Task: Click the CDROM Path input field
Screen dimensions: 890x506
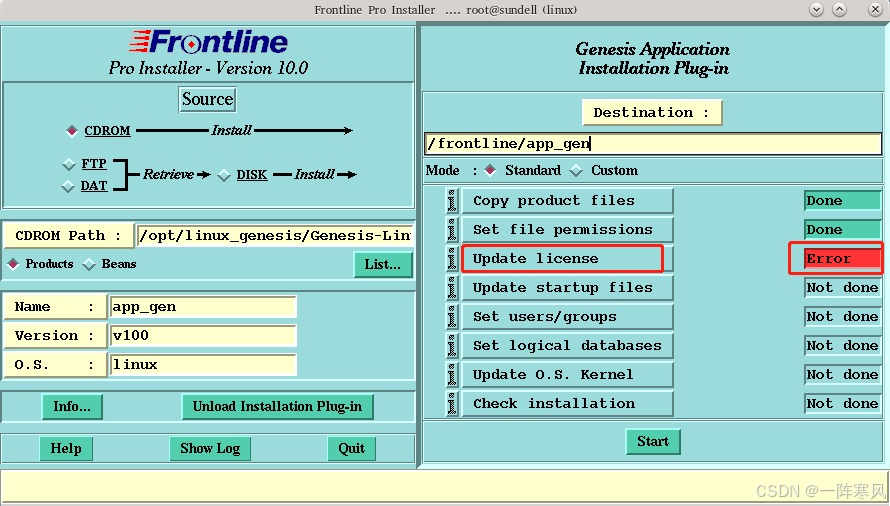Action: (x=275, y=235)
